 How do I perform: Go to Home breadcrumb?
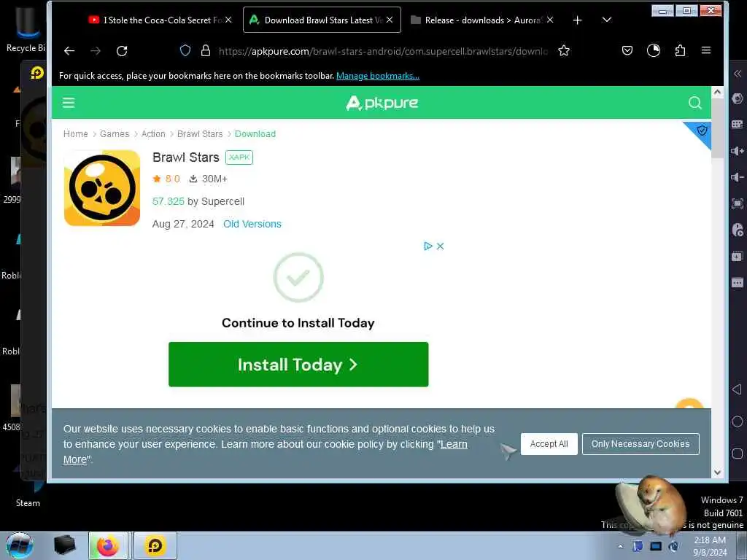76,134
